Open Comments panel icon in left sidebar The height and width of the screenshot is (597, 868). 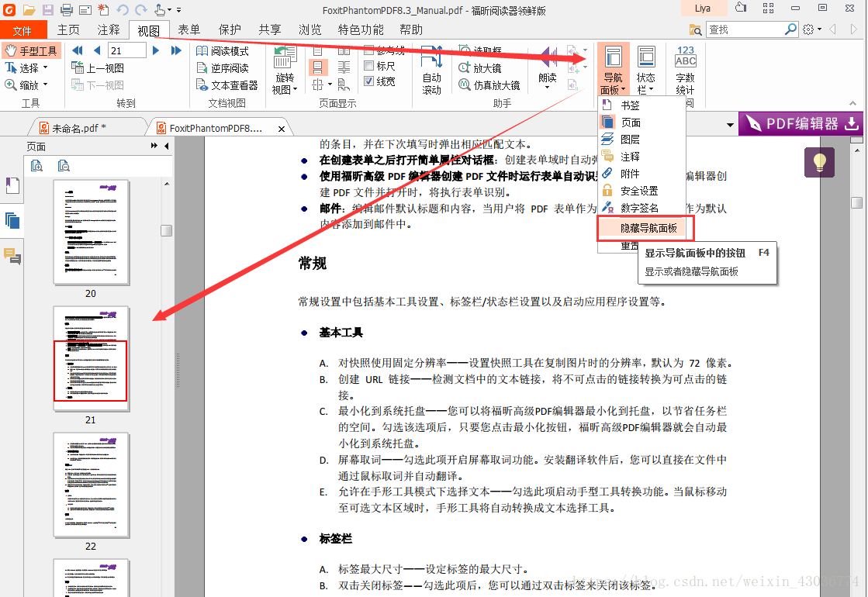[x=12, y=256]
